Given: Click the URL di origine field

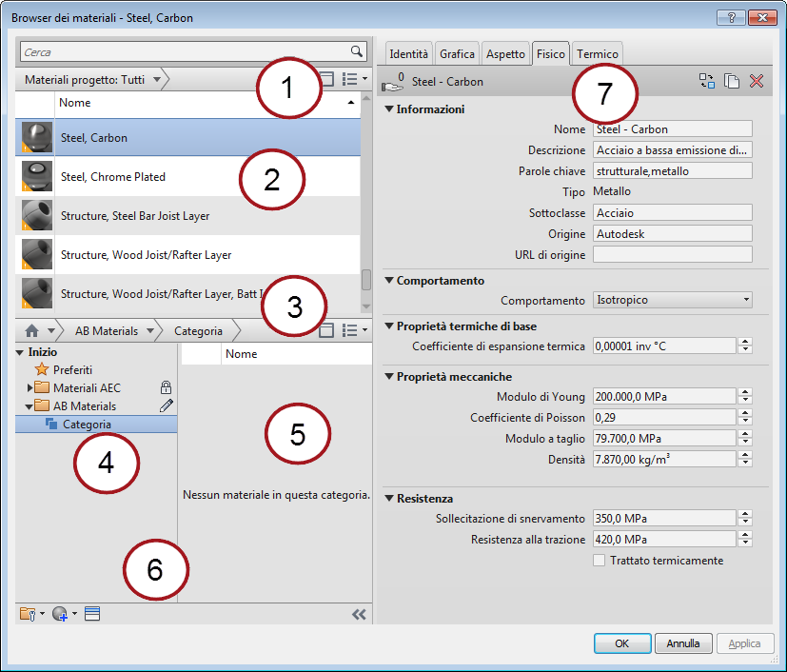Looking at the screenshot, I should coord(673,254).
